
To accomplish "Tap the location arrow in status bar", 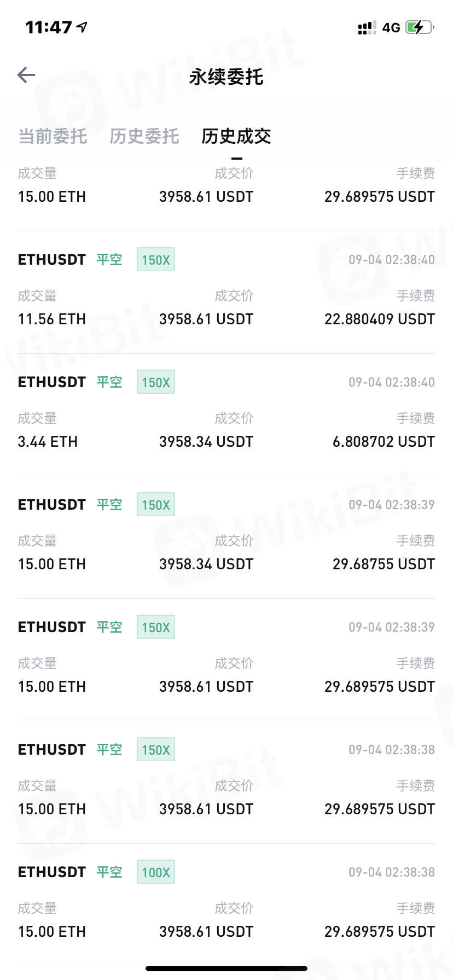I will coord(82,27).
